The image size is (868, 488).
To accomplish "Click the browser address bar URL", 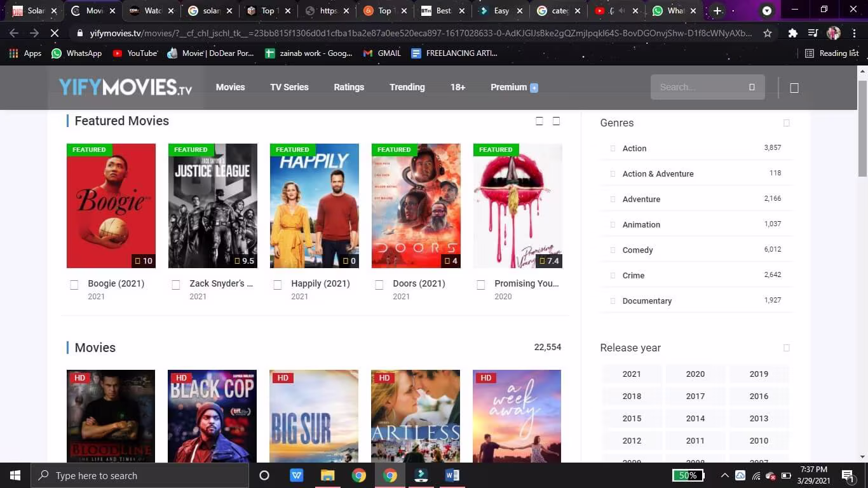I will click(421, 33).
